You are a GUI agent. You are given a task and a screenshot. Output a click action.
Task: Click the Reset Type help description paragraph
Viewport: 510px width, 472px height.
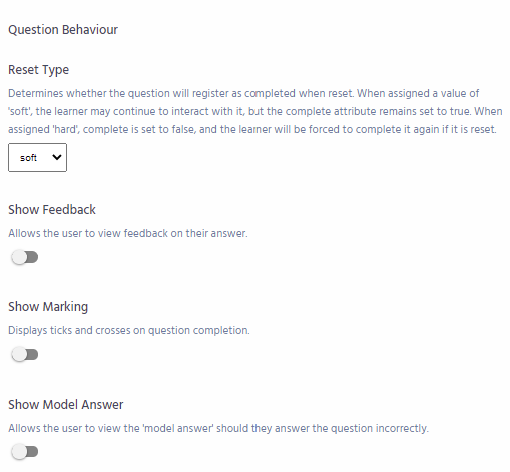[255, 111]
